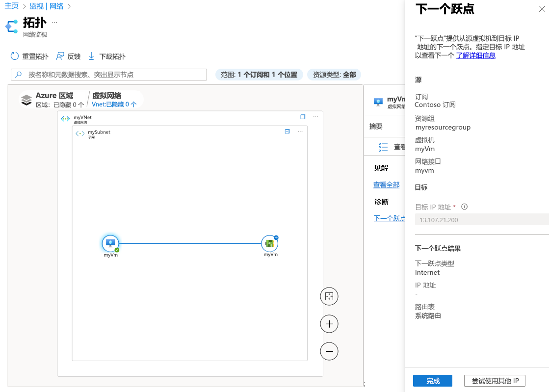Click the 反馈 feedback icon

click(59, 56)
